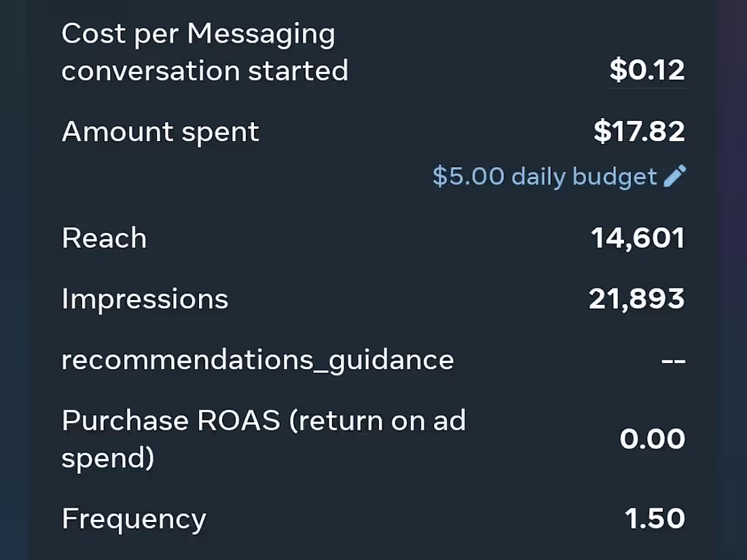Click the Reach metric label
Viewport: 747px width, 560px height.
tap(103, 238)
